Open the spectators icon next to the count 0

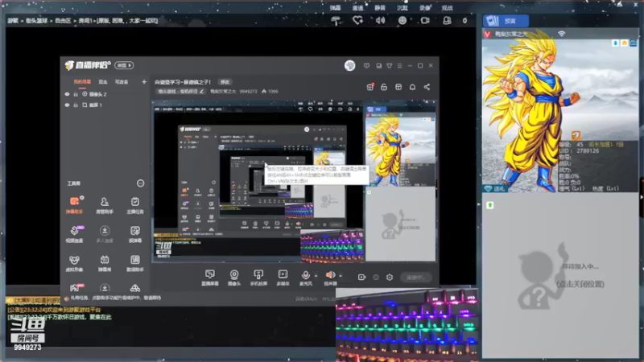(447, 21)
